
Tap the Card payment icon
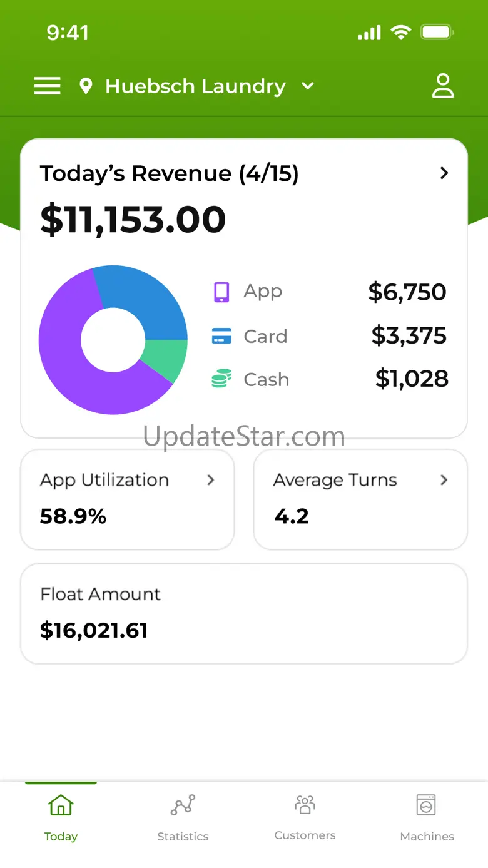(221, 337)
